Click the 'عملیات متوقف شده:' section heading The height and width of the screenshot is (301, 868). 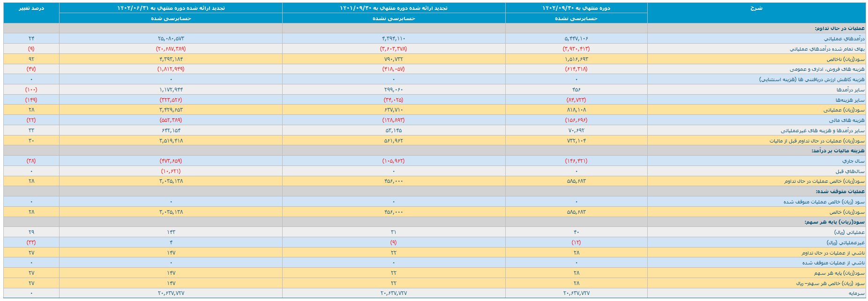840,191
